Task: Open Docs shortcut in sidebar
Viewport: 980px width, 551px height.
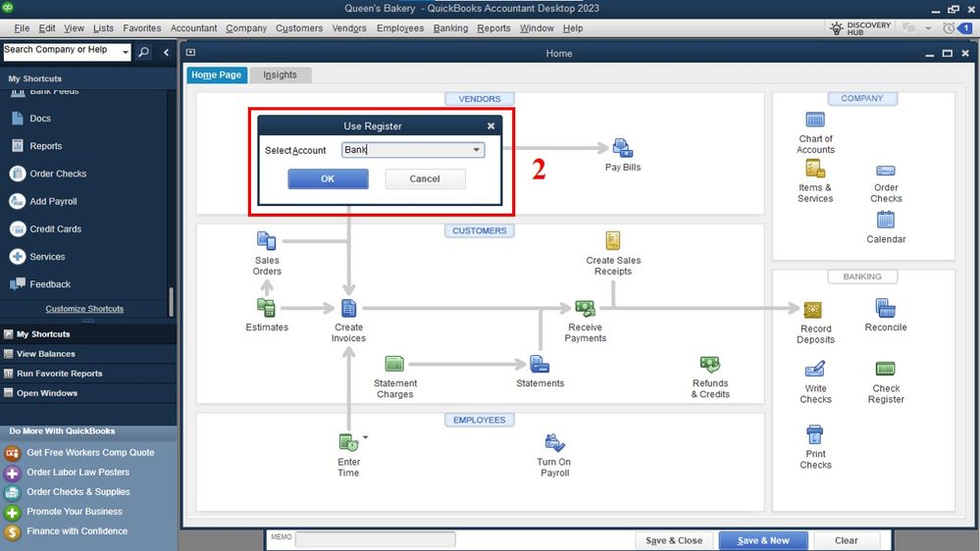Action: (40, 118)
